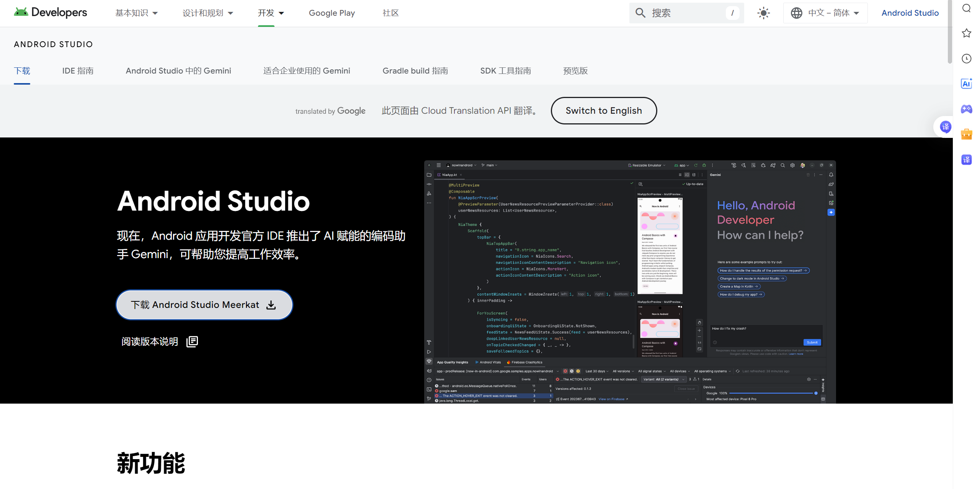
Task: Select Google Play in the top navigation
Action: tap(332, 13)
